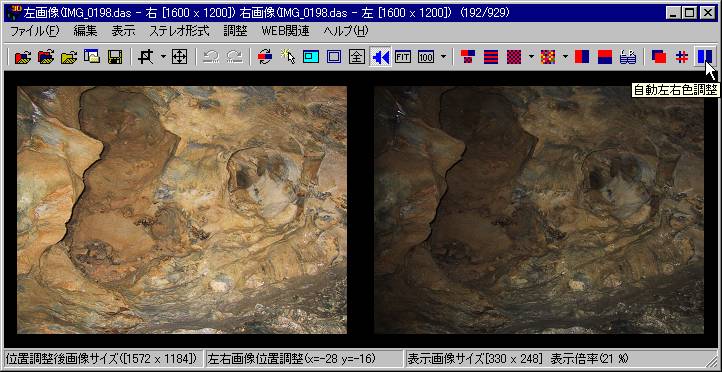Expand the crop tool dropdown arrow

[163, 58]
